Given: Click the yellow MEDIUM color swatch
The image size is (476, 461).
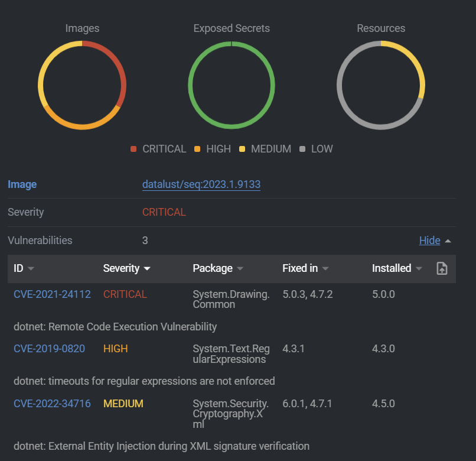Looking at the screenshot, I should [242, 149].
